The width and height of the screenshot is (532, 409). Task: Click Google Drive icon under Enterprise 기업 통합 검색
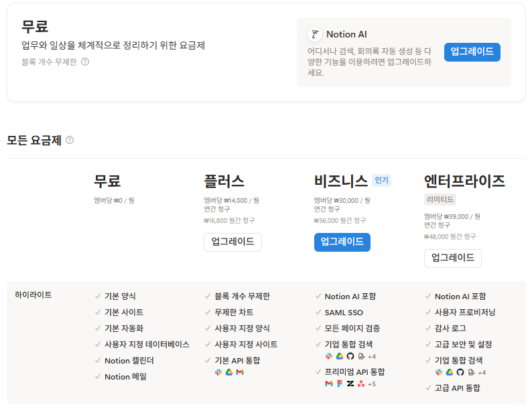pos(450,372)
